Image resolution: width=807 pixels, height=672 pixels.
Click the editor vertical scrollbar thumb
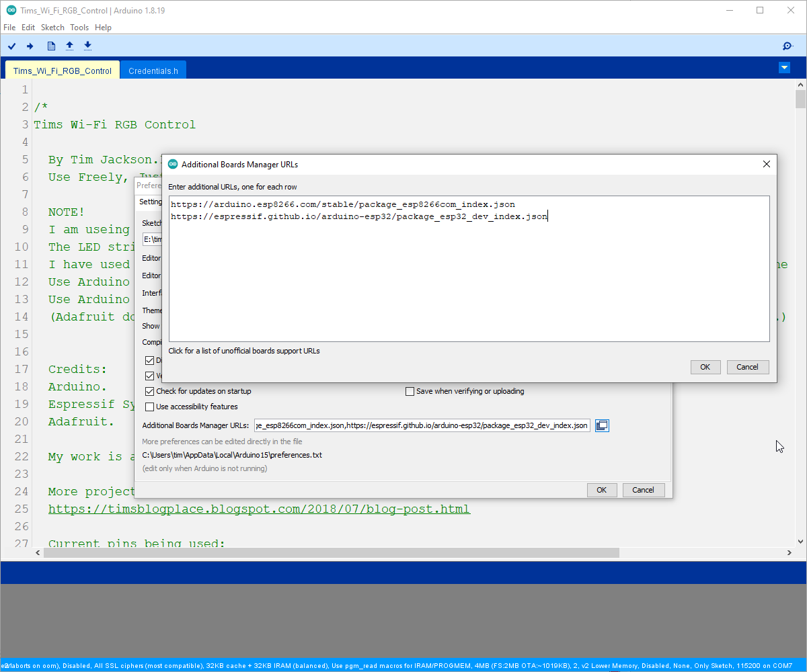pyautogui.click(x=800, y=99)
